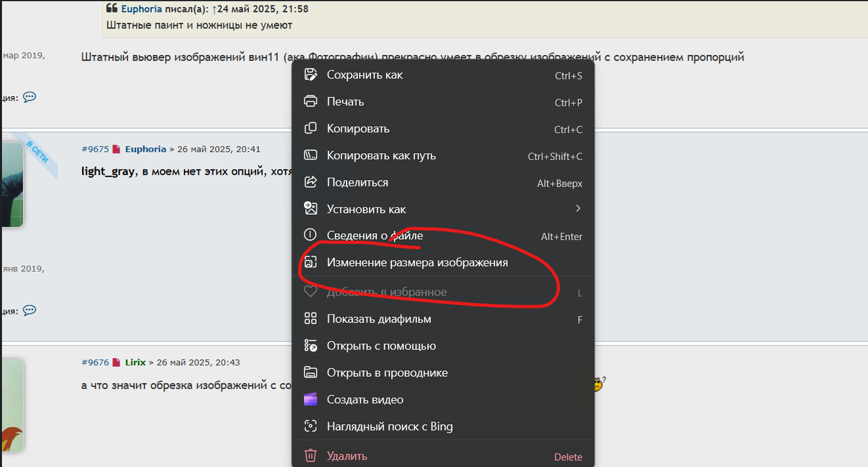The image size is (868, 467).
Task: Click the Euphoria avatar thumbnail
Action: pos(12,184)
